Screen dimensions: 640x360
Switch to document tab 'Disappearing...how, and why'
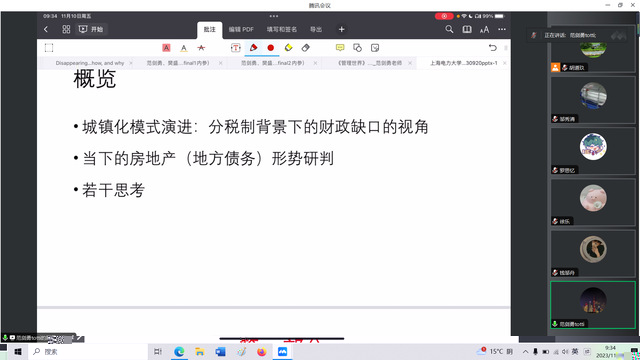click(x=90, y=63)
